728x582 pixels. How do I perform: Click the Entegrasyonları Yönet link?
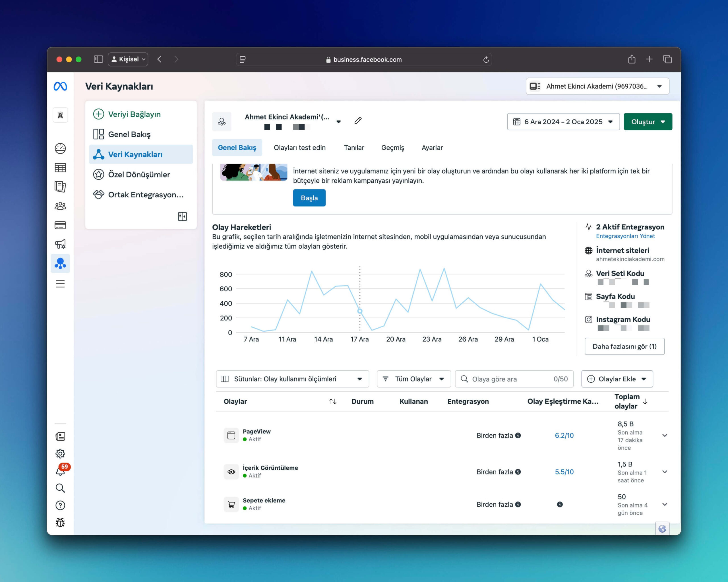pos(625,236)
